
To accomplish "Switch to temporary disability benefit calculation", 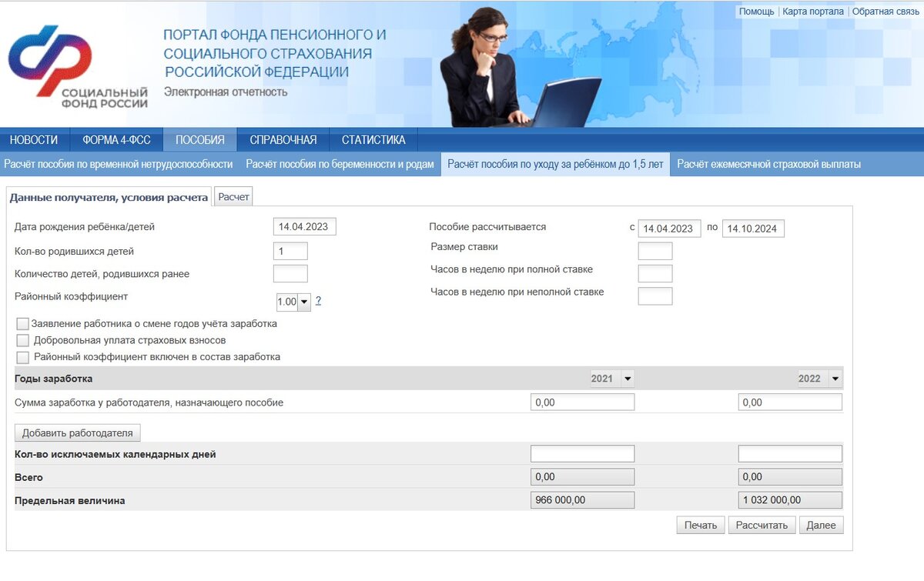I will (119, 164).
